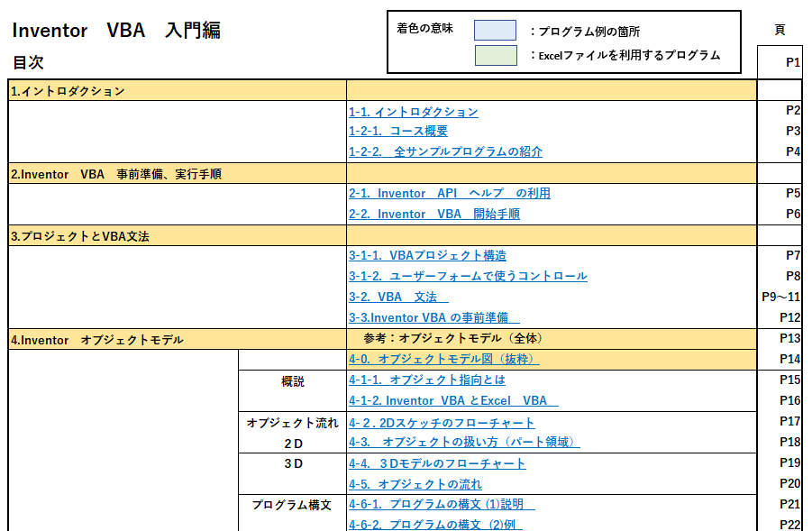Open the 4-1-1. オブジェクト指向とは link
Screen dimensions: 812x531
click(x=427, y=380)
